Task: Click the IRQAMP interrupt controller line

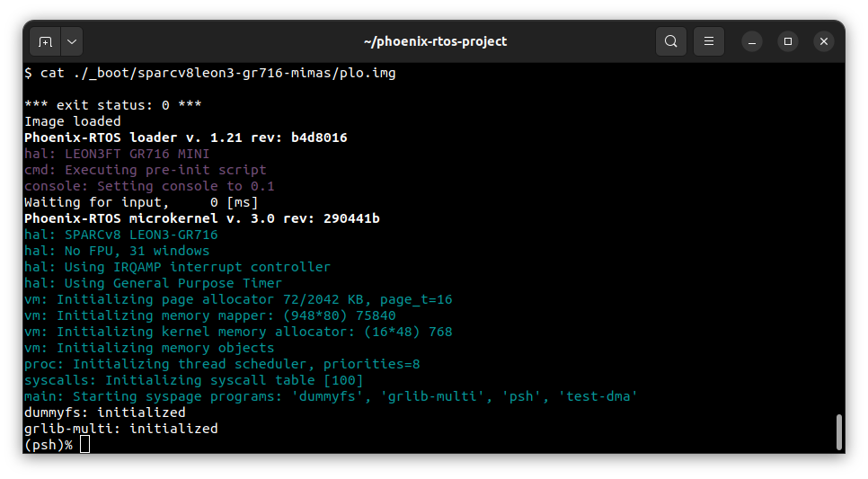Action: (x=178, y=267)
